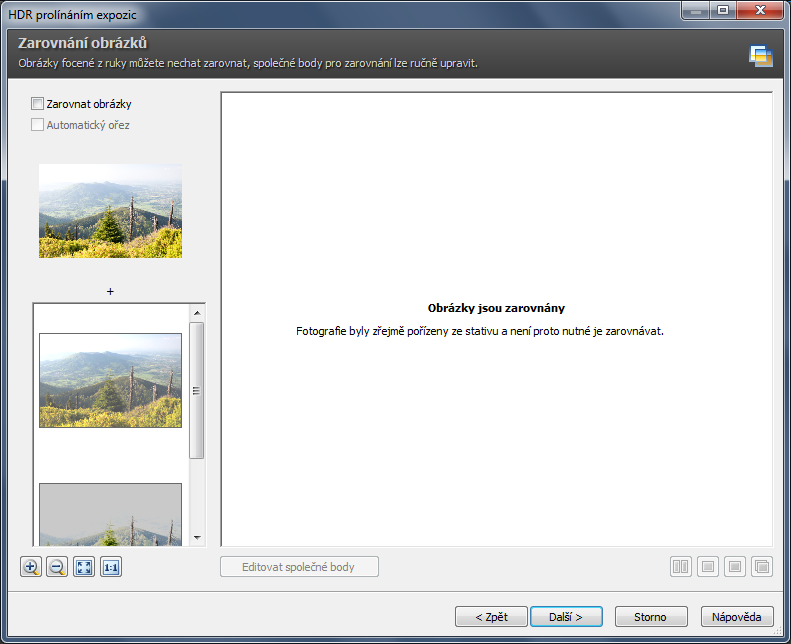791x644 pixels.
Task: Click the thumbnail list scrollbar handle
Action: [197, 391]
